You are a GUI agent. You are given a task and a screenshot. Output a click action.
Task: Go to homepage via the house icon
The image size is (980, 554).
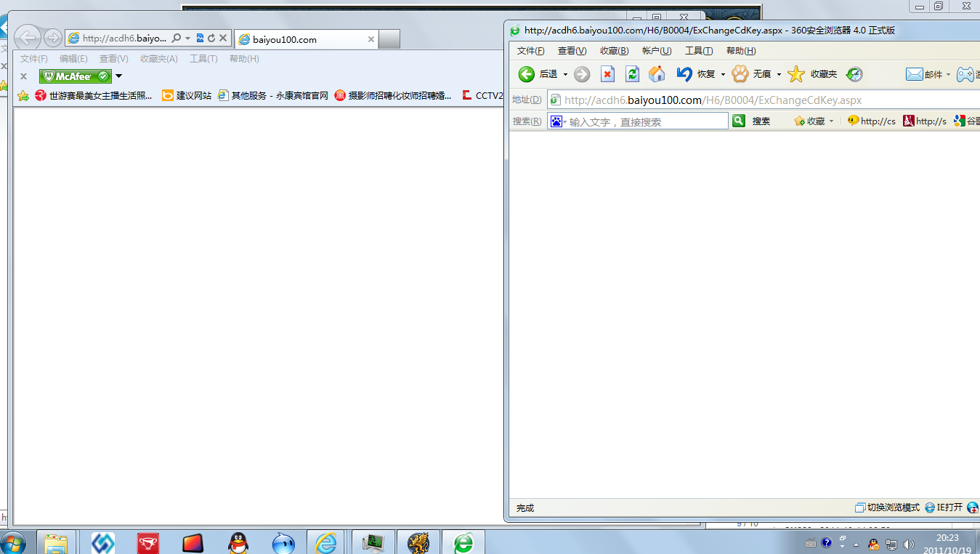point(657,74)
